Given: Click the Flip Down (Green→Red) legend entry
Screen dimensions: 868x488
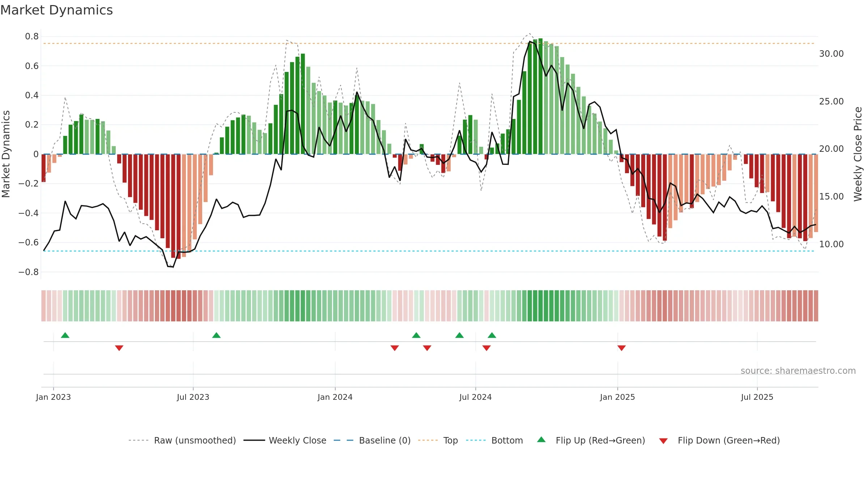Looking at the screenshot, I should click(x=719, y=440).
